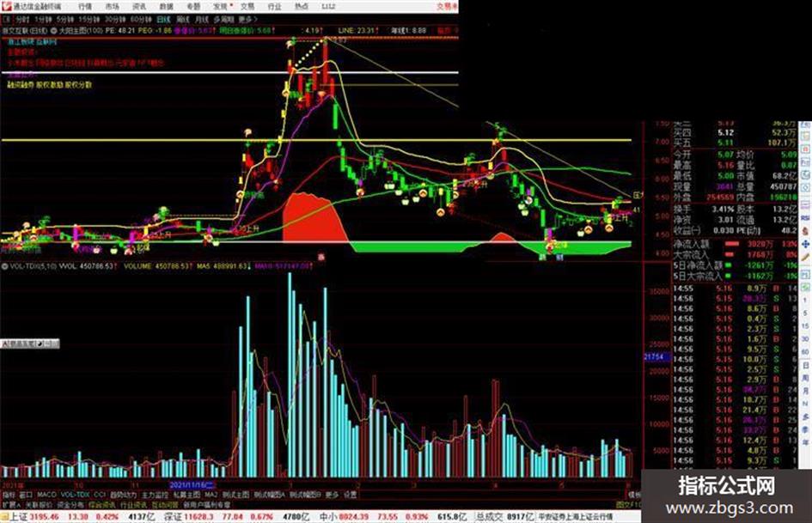Image resolution: width=812 pixels, height=523 pixels.
Task: Select the 主力监控 indicator tab
Action: (155, 495)
